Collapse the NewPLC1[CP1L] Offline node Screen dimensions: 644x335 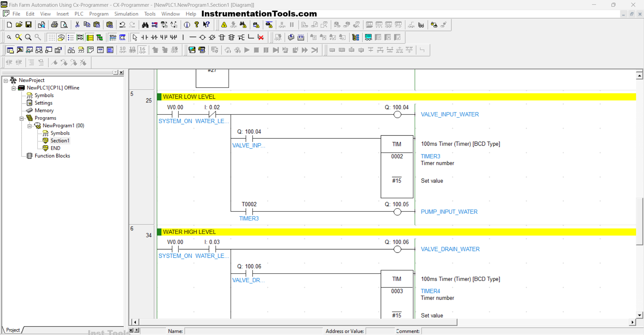[x=13, y=88]
